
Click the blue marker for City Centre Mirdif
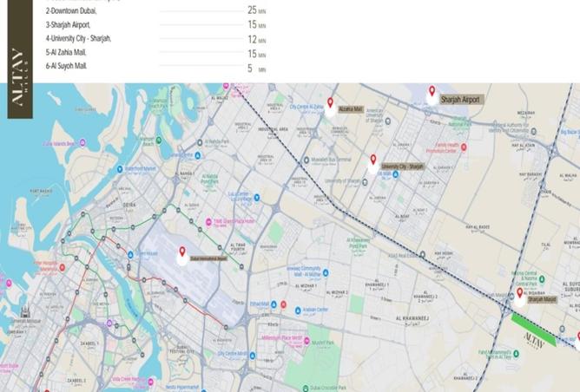pos(253,356)
